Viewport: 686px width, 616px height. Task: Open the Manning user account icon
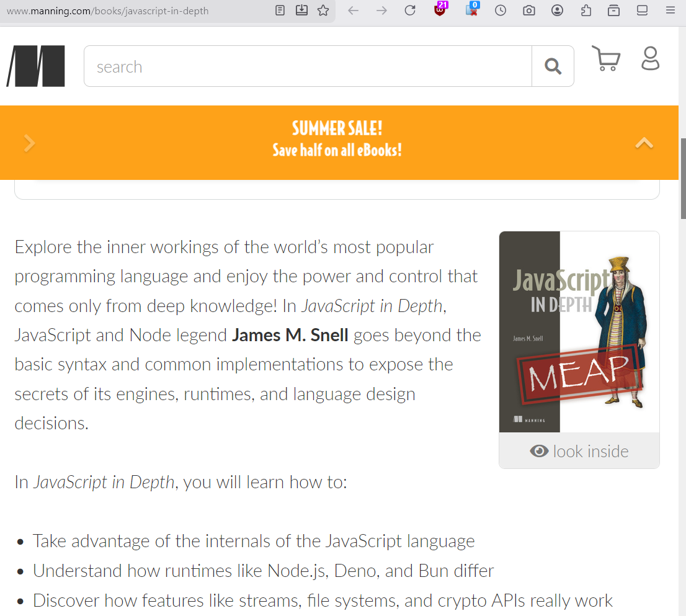tap(651, 58)
